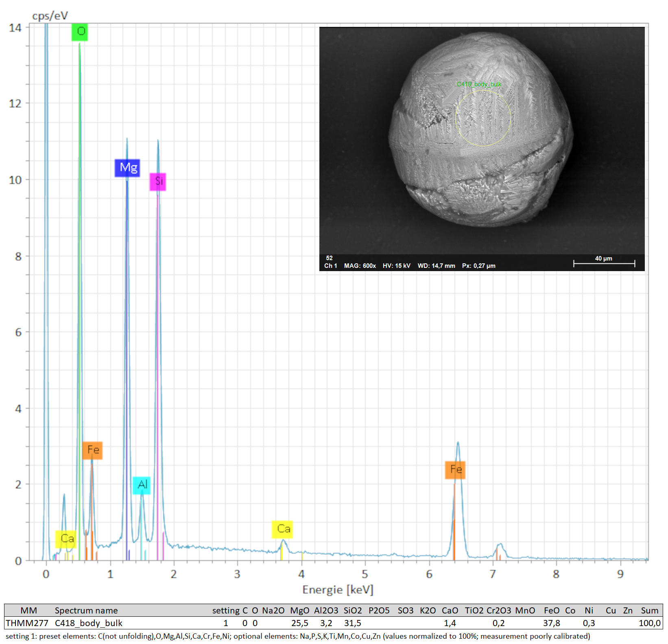Viewport: 668px width, 644px height.
Task: Click the 40 µm scale bar
Action: tap(604, 263)
